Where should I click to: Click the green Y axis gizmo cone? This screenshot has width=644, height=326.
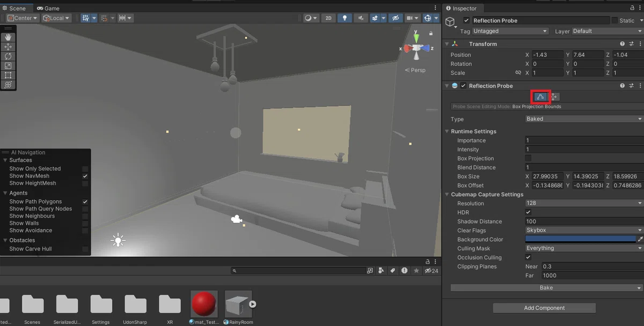click(416, 38)
